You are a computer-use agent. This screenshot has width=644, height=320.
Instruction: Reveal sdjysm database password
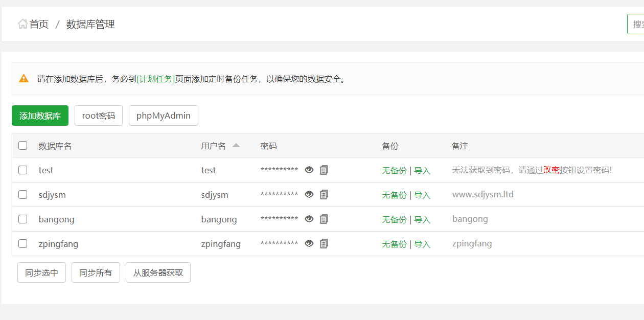click(x=309, y=195)
